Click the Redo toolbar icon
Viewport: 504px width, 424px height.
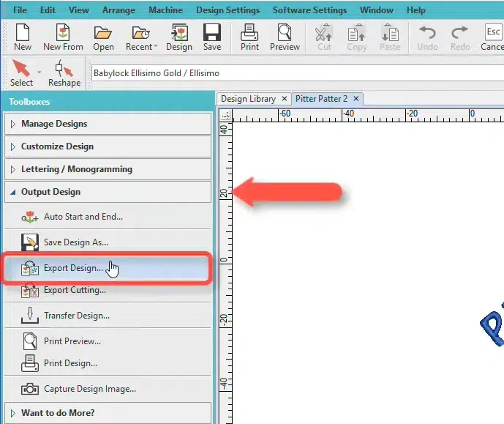(460, 37)
